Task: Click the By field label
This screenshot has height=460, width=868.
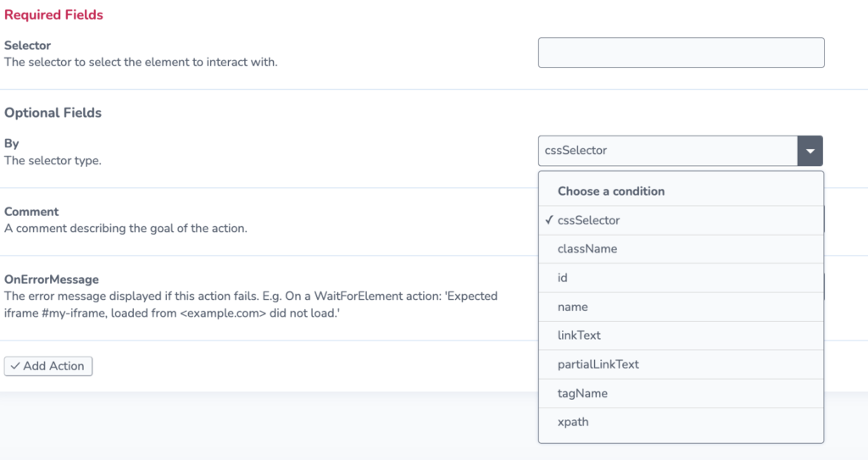Action: [12, 144]
